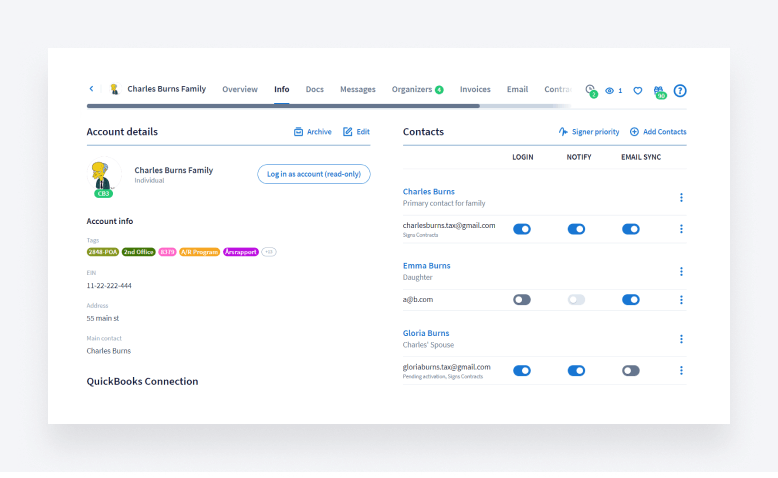Switch to the Docs tab
778x478 pixels.
(x=314, y=89)
